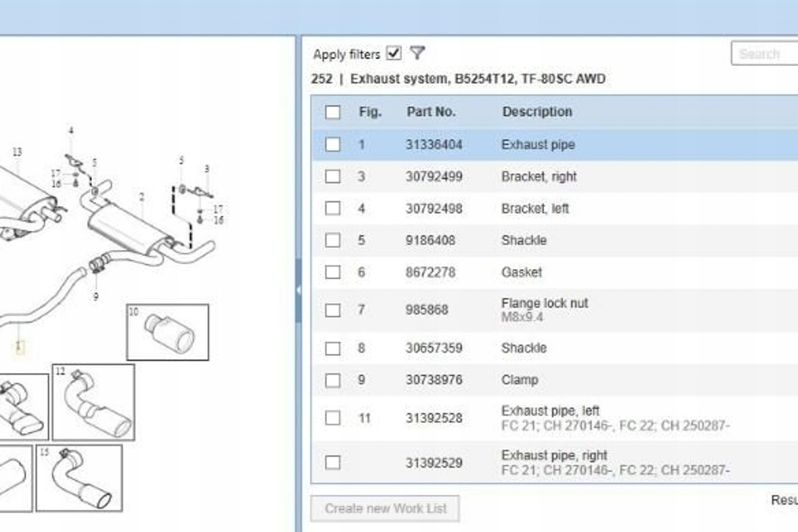The image size is (798, 532).
Task: Click the Bracket, right description
Action: tap(539, 176)
